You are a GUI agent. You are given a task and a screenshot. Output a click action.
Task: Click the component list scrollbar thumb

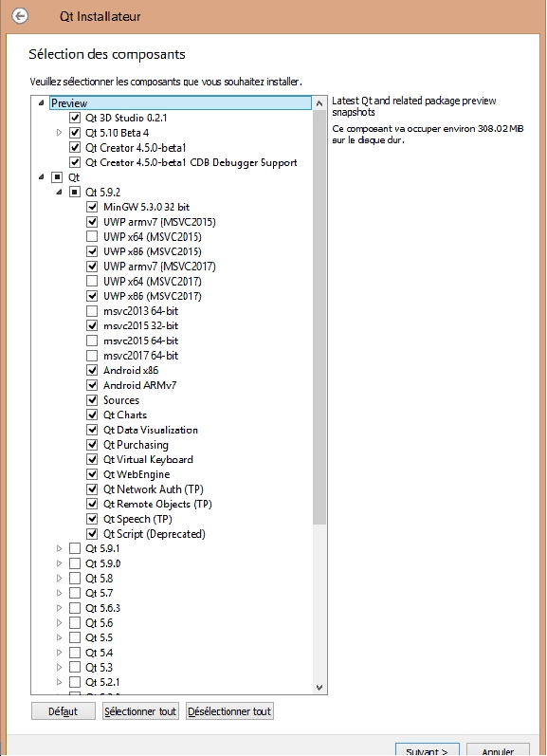pyautogui.click(x=319, y=317)
